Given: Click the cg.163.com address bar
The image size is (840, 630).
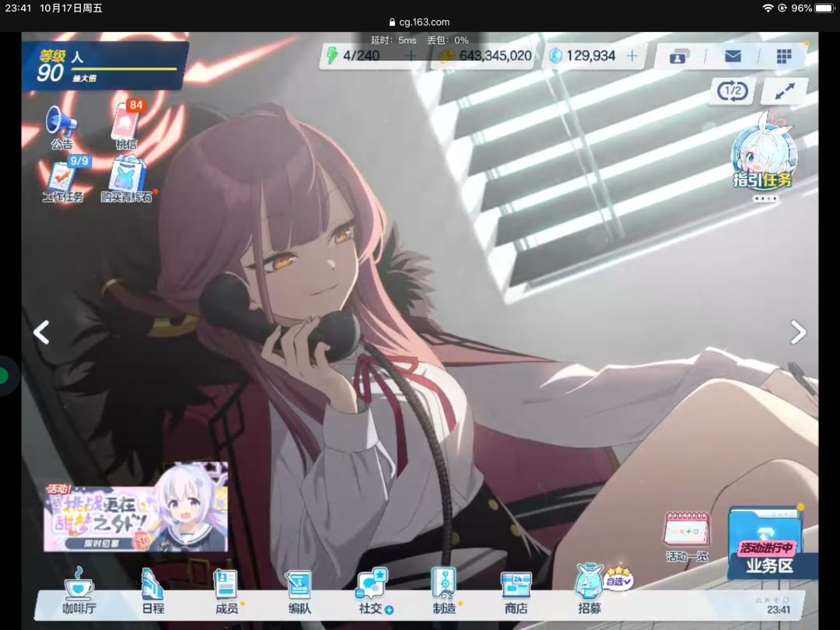Looking at the screenshot, I should point(419,22).
